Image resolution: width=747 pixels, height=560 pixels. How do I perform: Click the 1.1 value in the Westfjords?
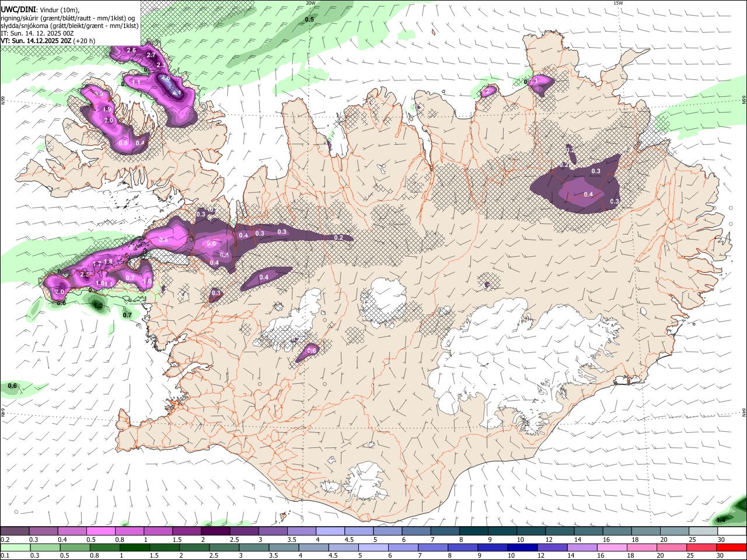pyautogui.click(x=136, y=83)
